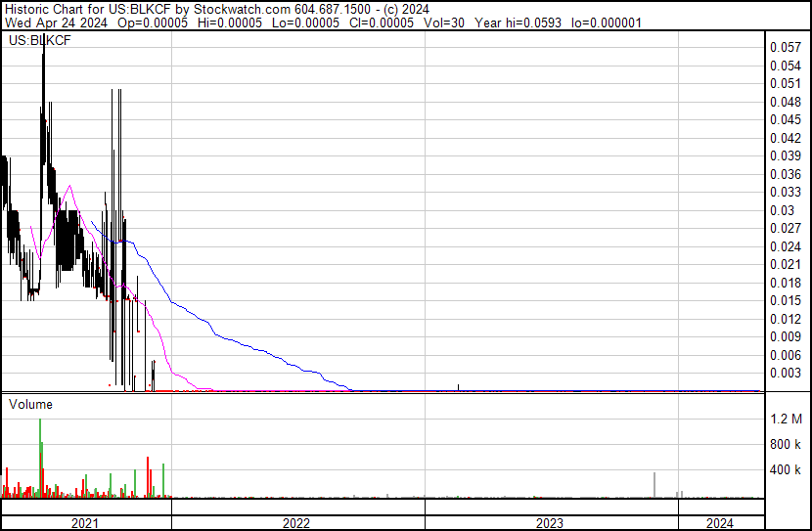Select the 2023 year label on timeline
Screen dimensions: 812x531
tap(550, 523)
